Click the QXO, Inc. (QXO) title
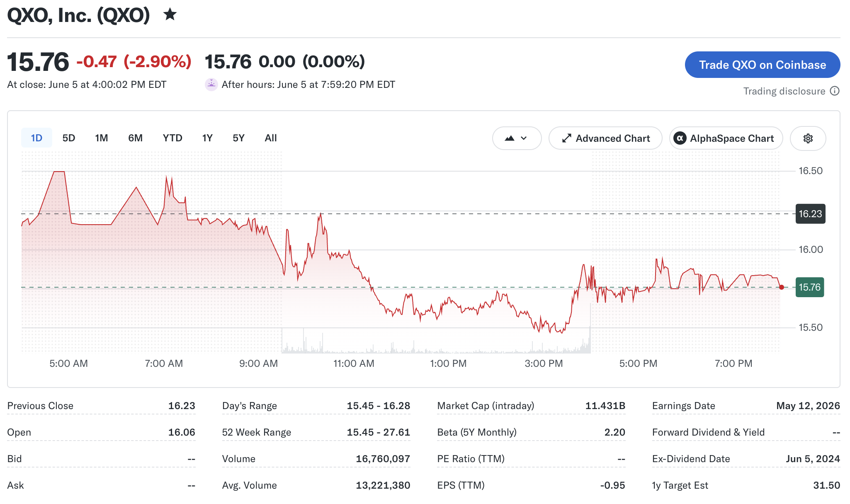The height and width of the screenshot is (504, 850). tap(78, 15)
